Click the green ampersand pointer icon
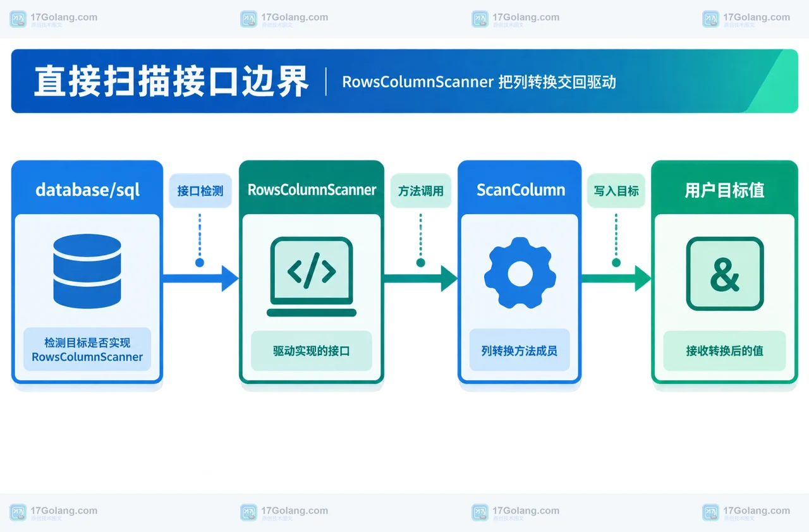Image resolution: width=809 pixels, height=532 pixels. pyautogui.click(x=725, y=274)
